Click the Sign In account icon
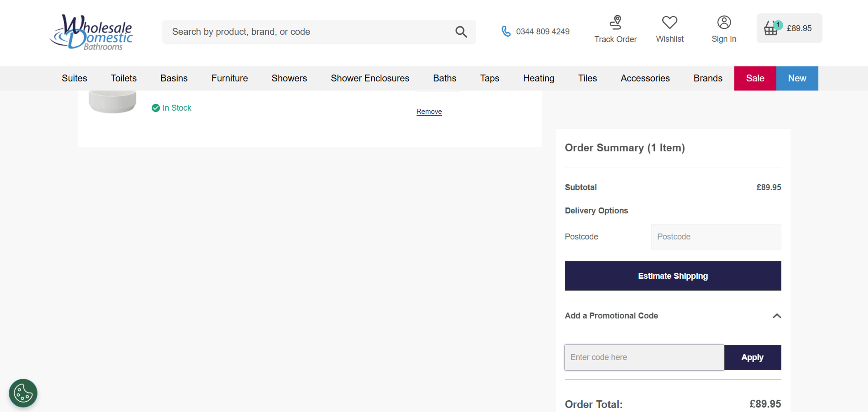868x412 pixels. point(723,22)
